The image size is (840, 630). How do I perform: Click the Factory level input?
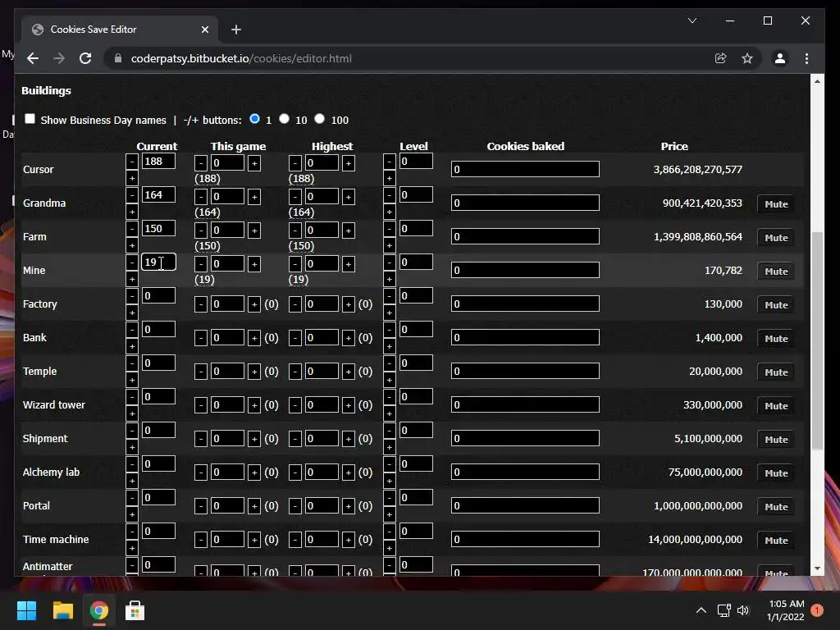coord(416,295)
